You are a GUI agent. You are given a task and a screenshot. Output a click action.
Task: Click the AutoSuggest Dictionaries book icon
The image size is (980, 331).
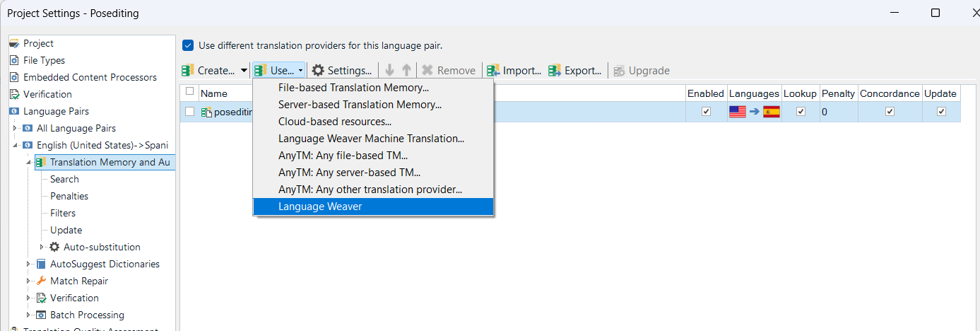point(41,264)
